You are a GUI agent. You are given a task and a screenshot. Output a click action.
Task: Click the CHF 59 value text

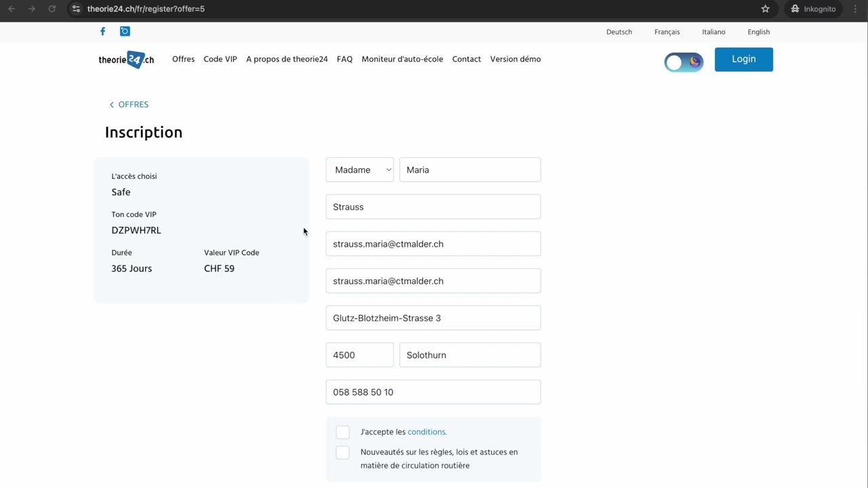coord(219,268)
